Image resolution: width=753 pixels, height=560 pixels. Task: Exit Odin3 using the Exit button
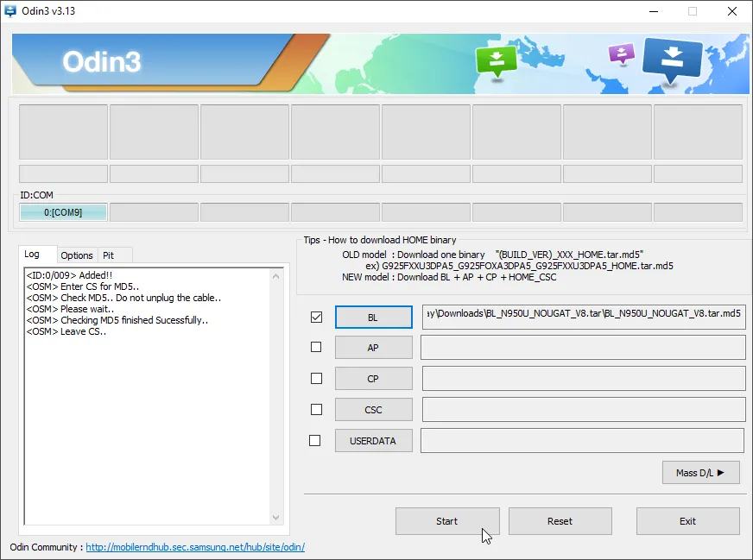click(x=687, y=521)
